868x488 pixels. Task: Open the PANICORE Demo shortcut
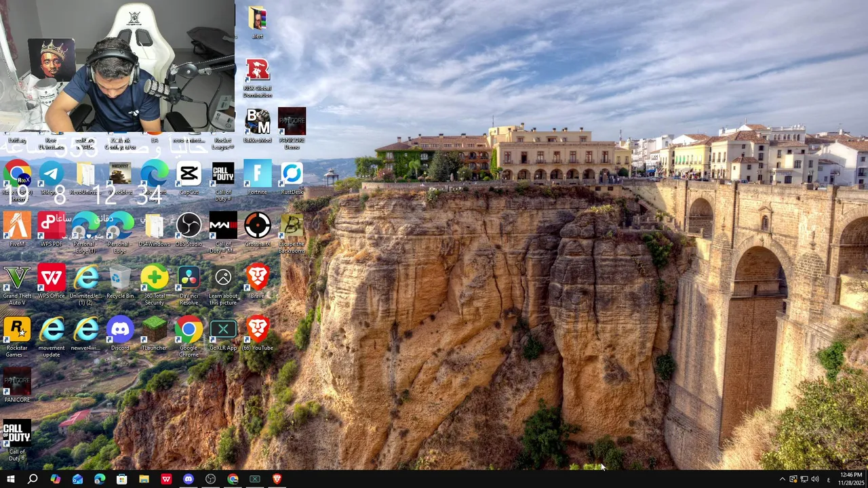pos(292,129)
